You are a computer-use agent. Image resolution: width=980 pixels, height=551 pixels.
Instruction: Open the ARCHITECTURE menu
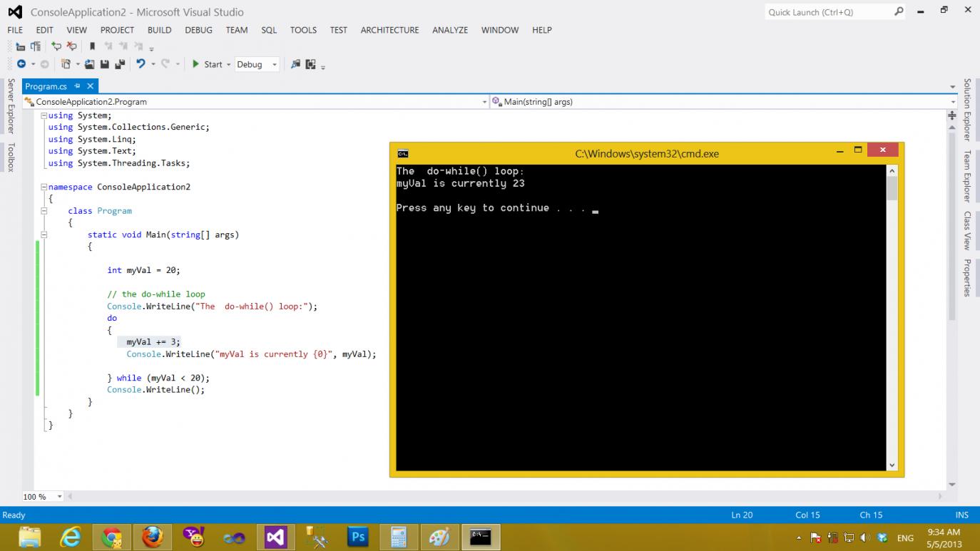coord(389,30)
